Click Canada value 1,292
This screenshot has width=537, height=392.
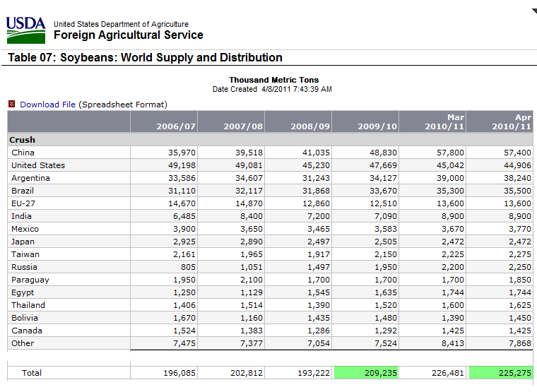click(x=386, y=331)
